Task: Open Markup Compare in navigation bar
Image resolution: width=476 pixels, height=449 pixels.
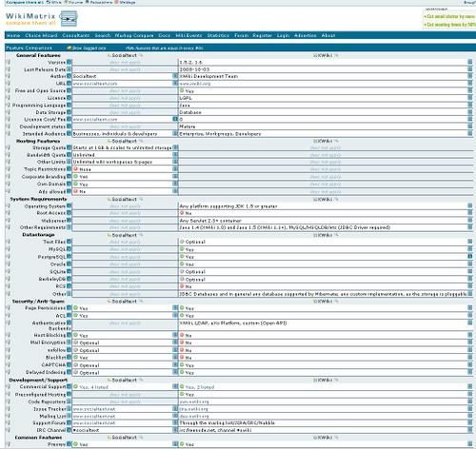Action: click(x=134, y=35)
